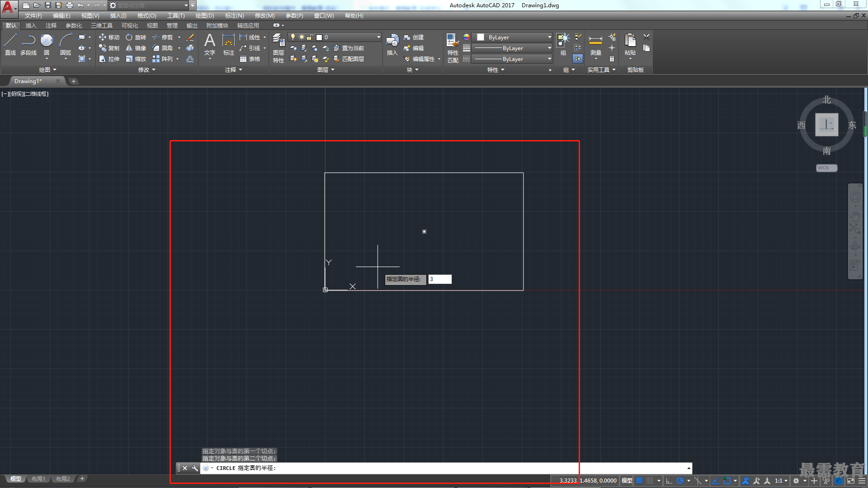This screenshot has height=488, width=868.
Task: Click 创建 (Create block) button
Action: [414, 37]
